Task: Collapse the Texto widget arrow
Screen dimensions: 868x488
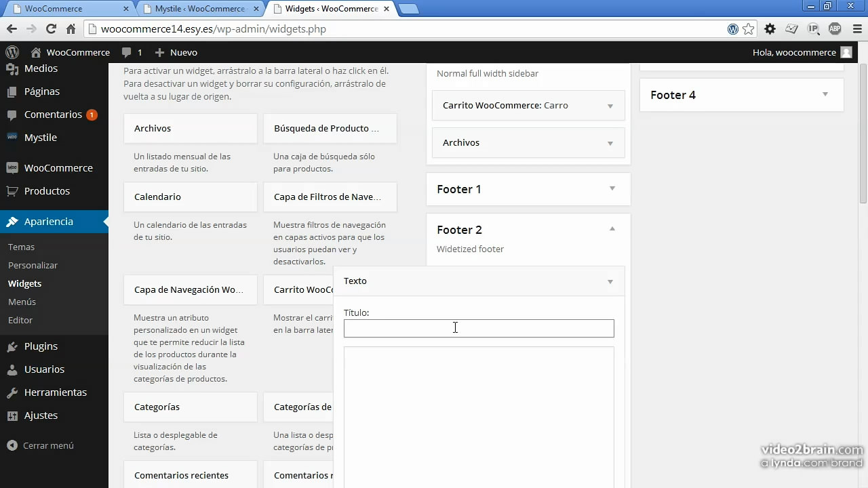Action: coord(610,281)
